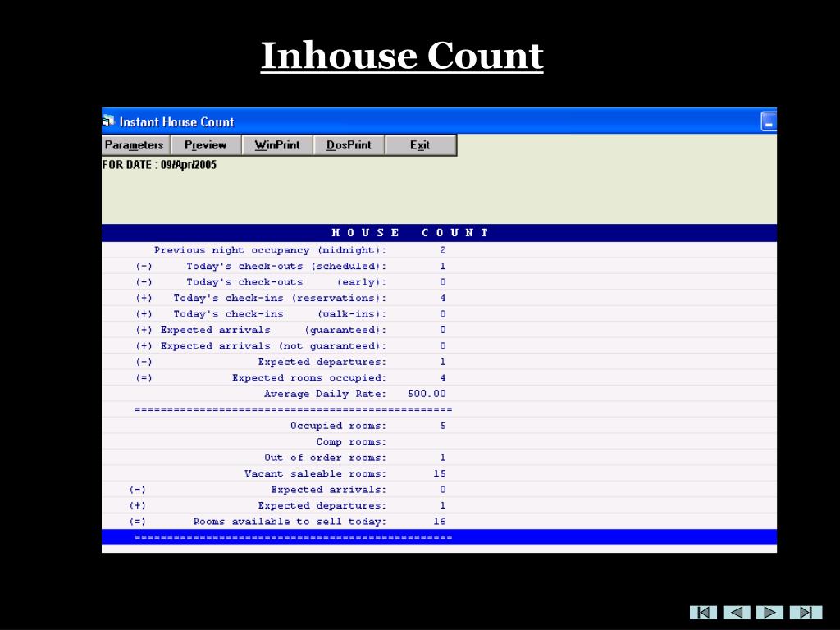The image size is (840, 630).
Task: Go to the first slide navigation icon
Action: (x=703, y=612)
